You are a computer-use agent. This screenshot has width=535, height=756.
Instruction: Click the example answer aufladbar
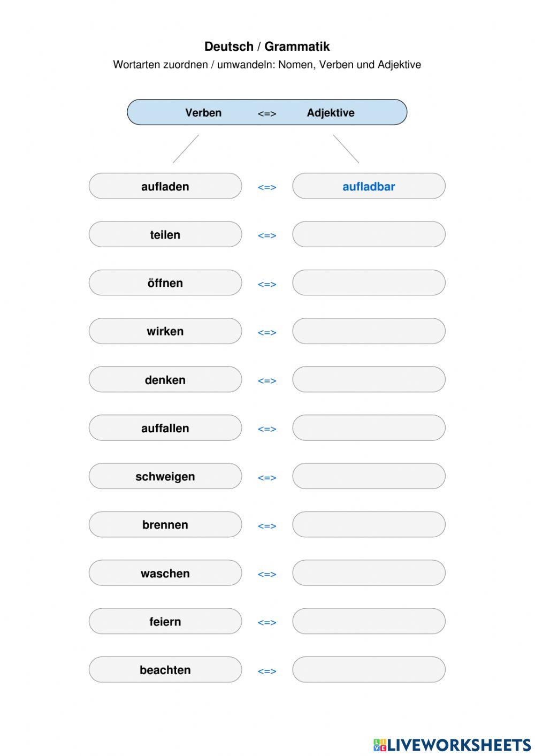[369, 186]
